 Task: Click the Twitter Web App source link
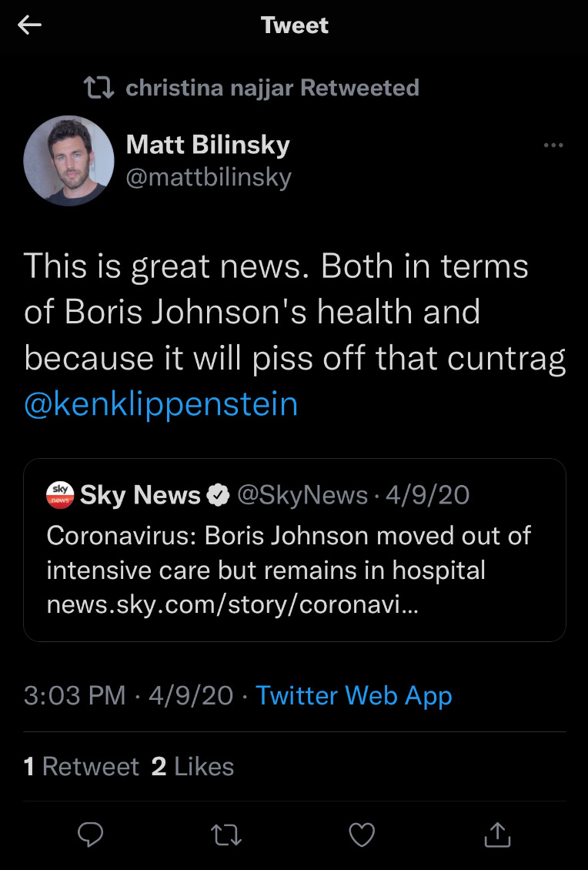click(x=354, y=695)
